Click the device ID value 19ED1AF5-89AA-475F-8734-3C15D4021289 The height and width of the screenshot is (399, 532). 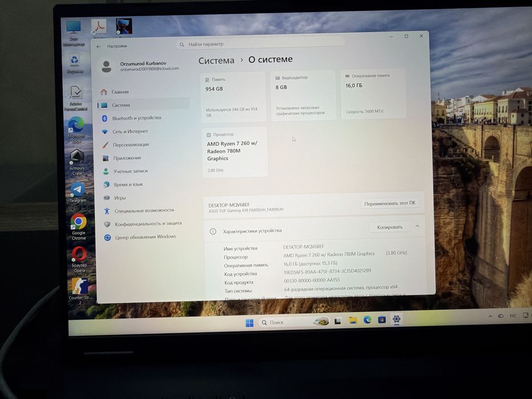(x=327, y=271)
